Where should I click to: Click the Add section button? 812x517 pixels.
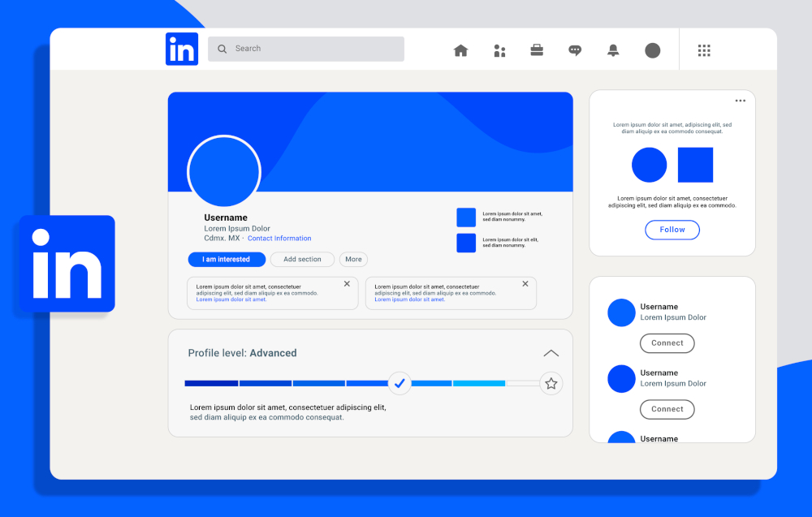pyautogui.click(x=302, y=259)
